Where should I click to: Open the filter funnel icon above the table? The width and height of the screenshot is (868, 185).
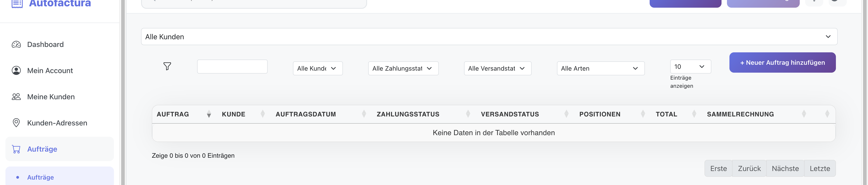pos(167,66)
